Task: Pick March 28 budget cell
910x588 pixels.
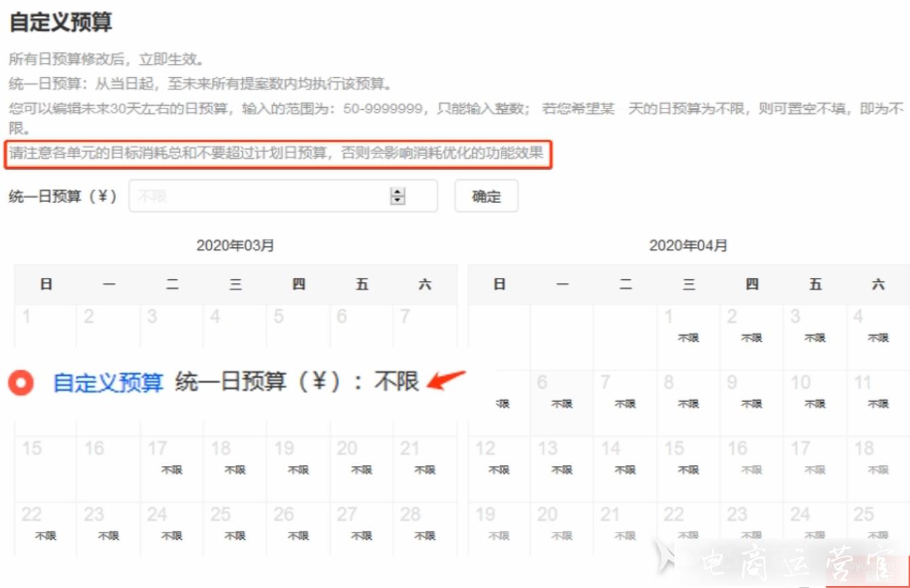Action: pyautogui.click(x=425, y=530)
